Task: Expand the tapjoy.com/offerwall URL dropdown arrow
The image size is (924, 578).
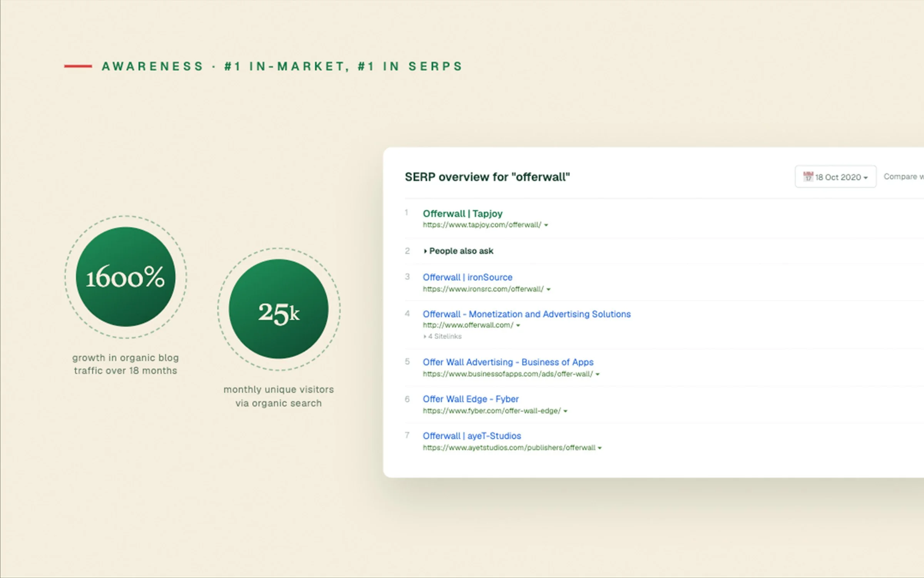Action: [546, 225]
